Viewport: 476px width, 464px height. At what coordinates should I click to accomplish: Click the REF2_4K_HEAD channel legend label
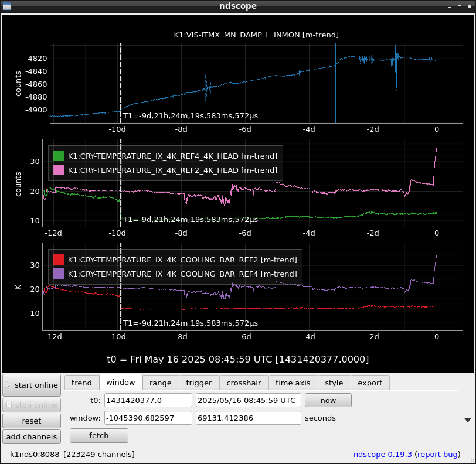coord(172,170)
